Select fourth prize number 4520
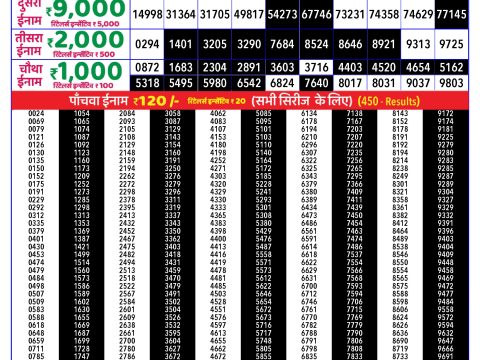Screen dimensions: 480x360 click(384, 67)
